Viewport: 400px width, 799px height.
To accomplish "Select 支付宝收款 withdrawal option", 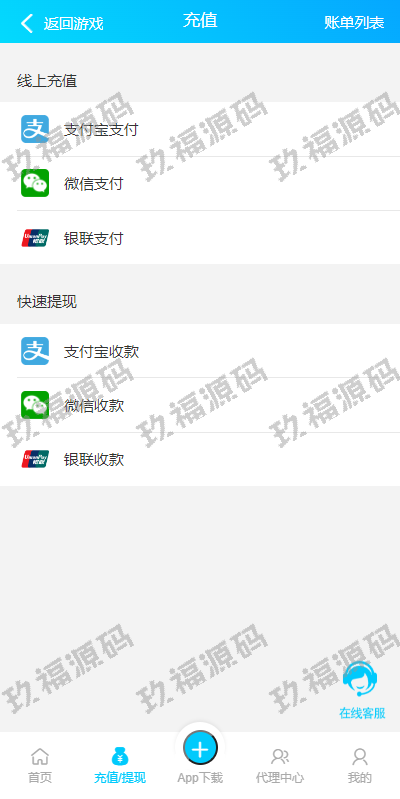I will click(x=200, y=351).
